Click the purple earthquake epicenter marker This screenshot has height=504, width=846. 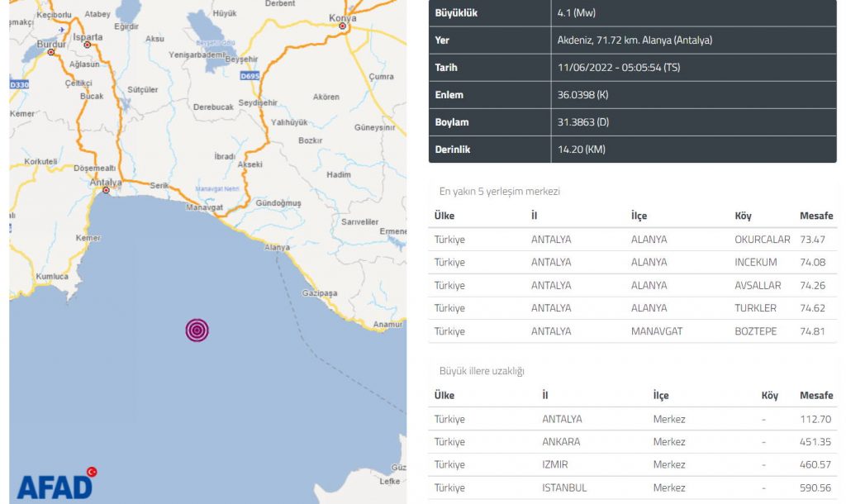(197, 330)
